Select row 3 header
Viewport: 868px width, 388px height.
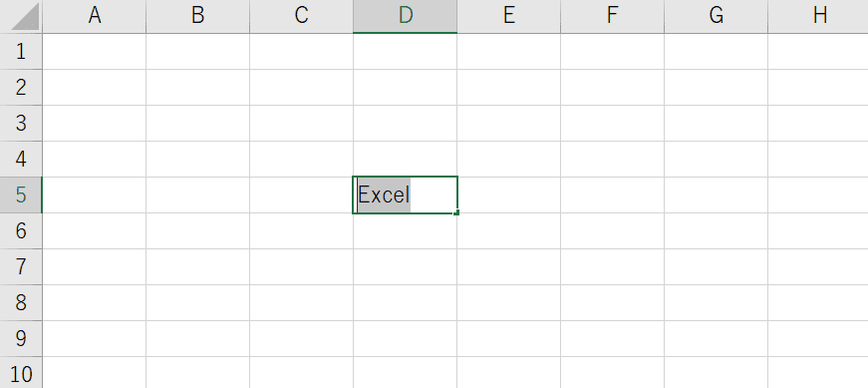click(x=21, y=123)
